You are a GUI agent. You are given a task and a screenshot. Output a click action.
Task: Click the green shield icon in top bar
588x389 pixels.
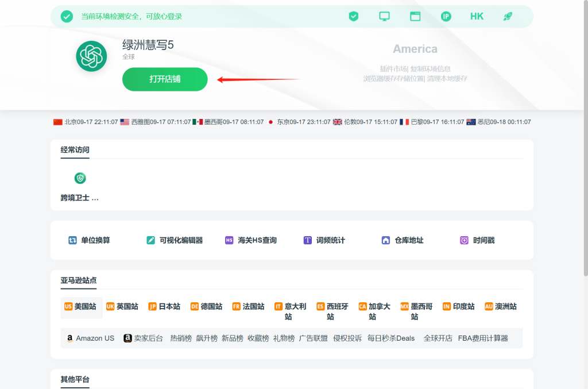[354, 17]
